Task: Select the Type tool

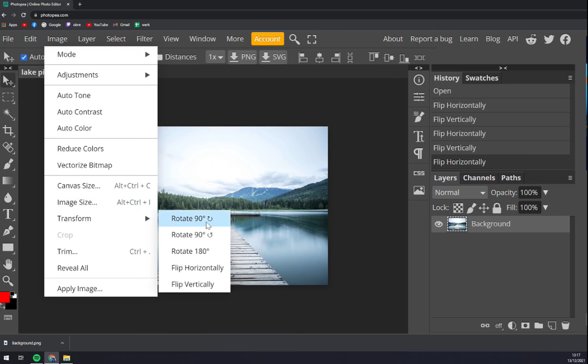Action: pos(8,214)
